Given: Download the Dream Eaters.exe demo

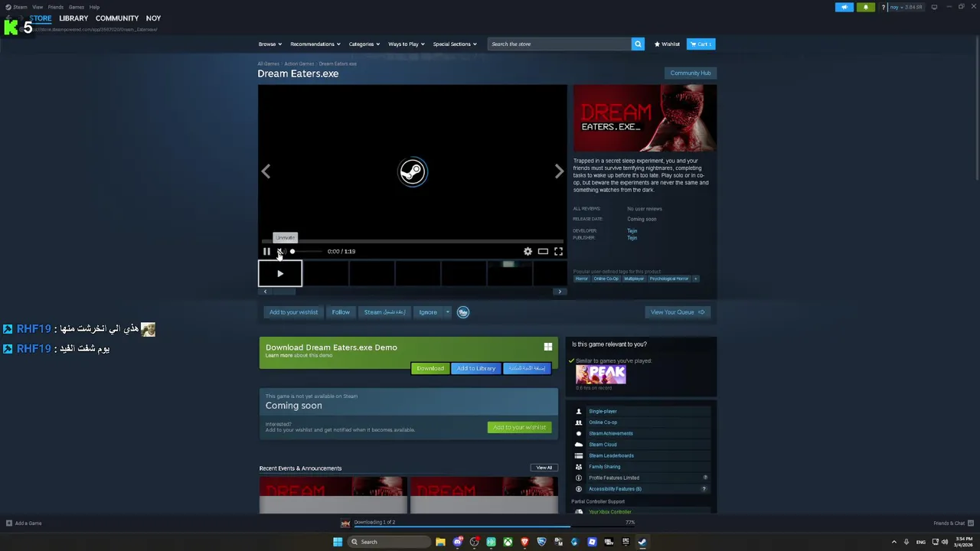Looking at the screenshot, I should tap(430, 369).
